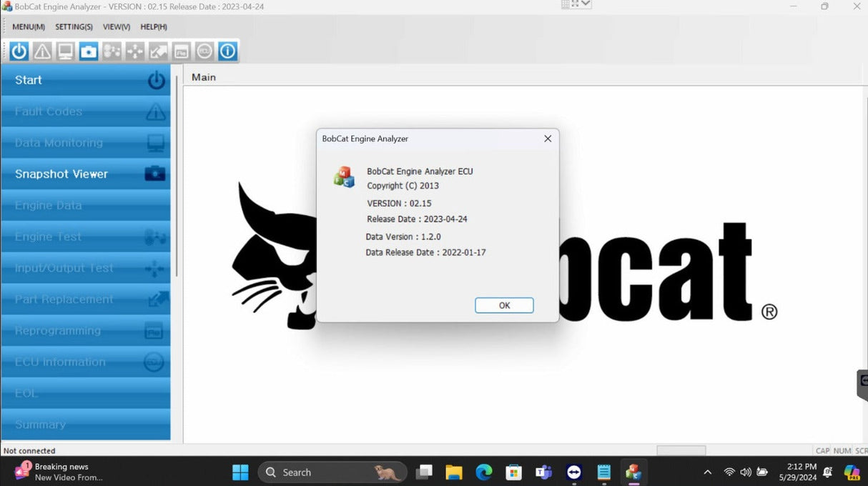Click 'Data Release Date : 2022-01-17' text

coord(425,252)
